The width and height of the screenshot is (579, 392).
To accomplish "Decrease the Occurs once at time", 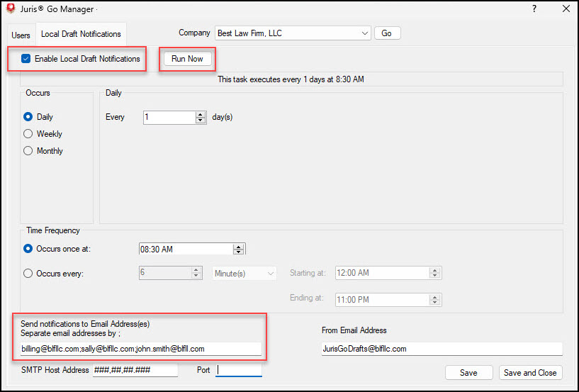I will tap(239, 252).
